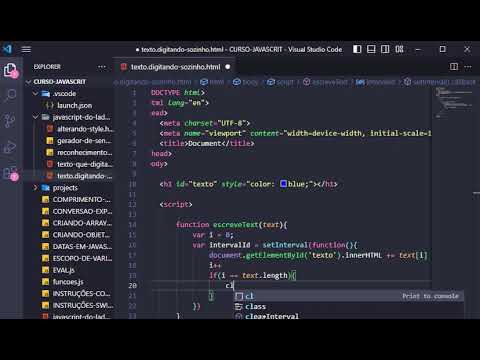Click the html breadcrumb item
This screenshot has width=480, height=360.
(x=212, y=82)
